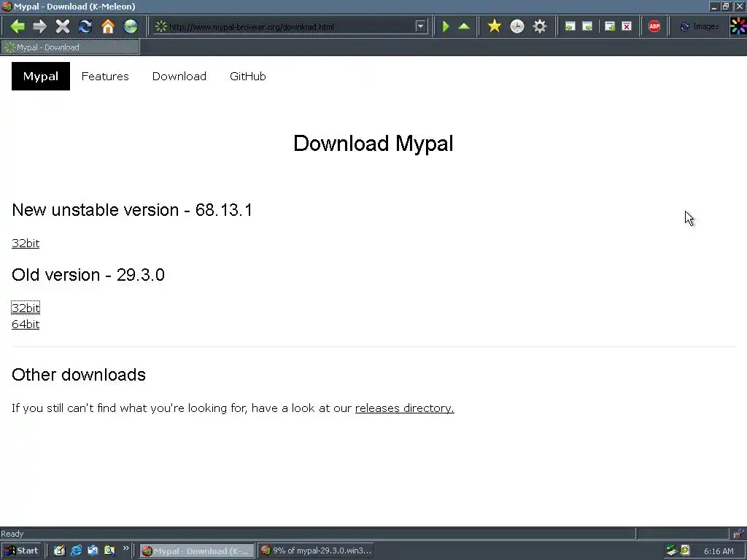The height and width of the screenshot is (560, 747).
Task: Click the 'Other downloads' heading
Action: [79, 375]
